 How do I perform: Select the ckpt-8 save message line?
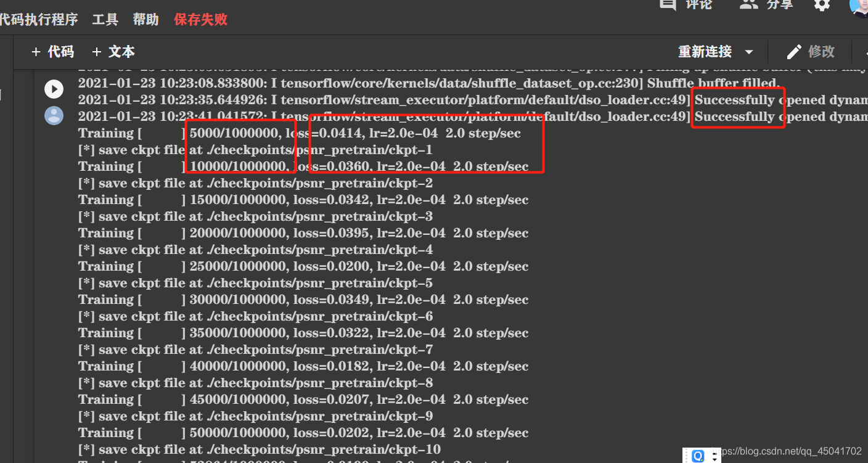(x=255, y=383)
